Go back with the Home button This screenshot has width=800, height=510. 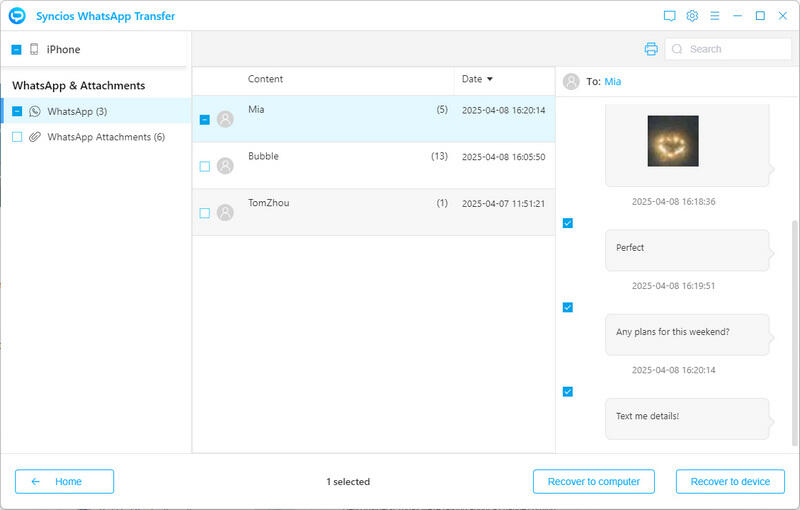(x=64, y=481)
